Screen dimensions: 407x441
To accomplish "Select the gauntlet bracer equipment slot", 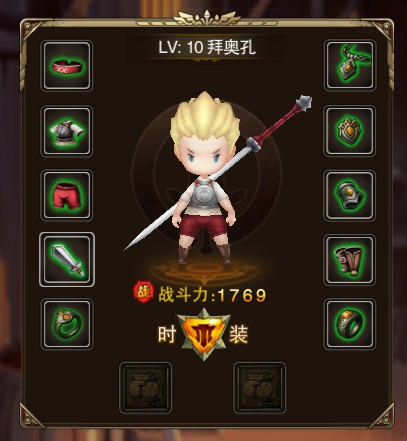I will [x=350, y=196].
